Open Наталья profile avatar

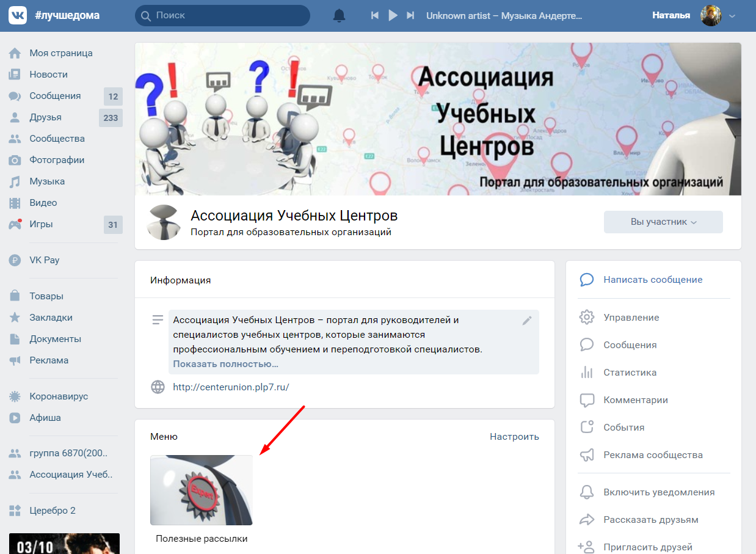click(711, 15)
